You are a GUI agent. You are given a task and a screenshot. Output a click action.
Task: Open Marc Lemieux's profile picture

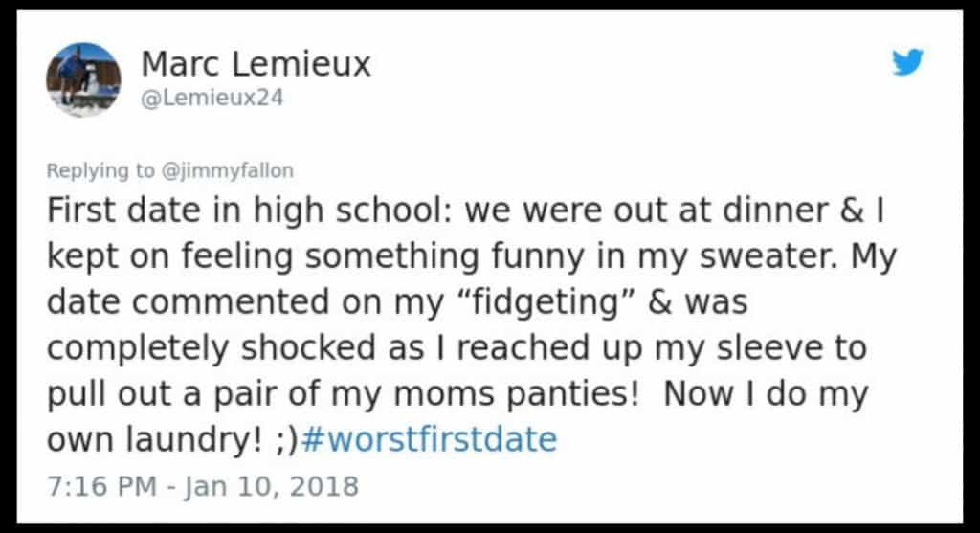(x=83, y=79)
